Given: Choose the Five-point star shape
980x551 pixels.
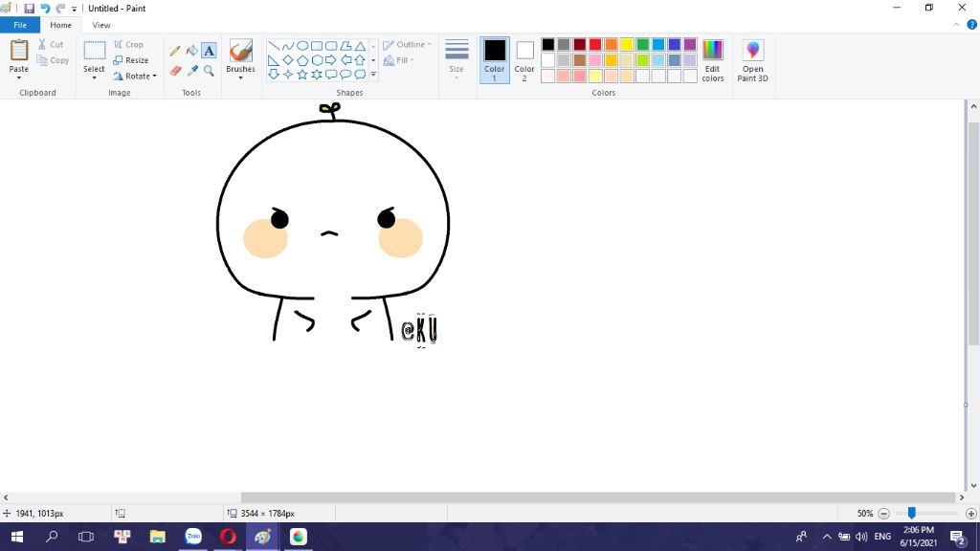Looking at the screenshot, I should (x=302, y=75).
